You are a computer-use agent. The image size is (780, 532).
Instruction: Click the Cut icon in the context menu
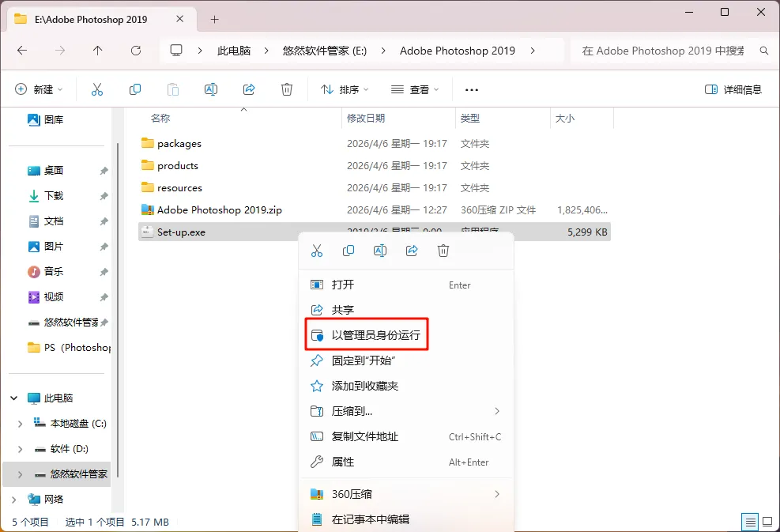317,251
